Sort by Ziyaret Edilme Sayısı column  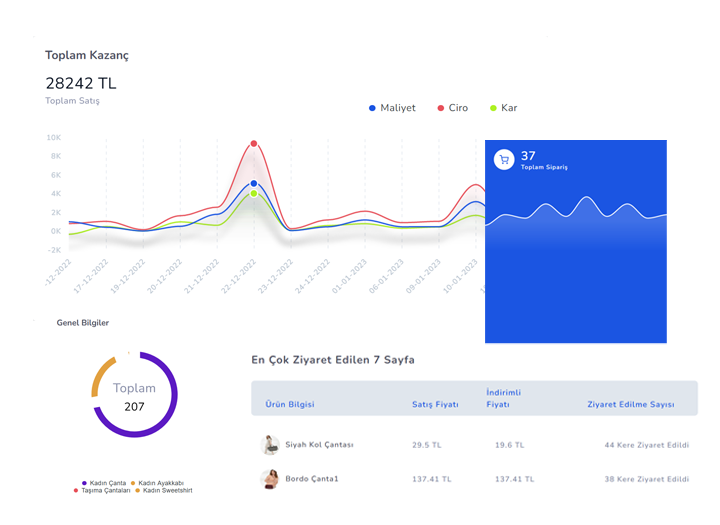click(x=630, y=405)
